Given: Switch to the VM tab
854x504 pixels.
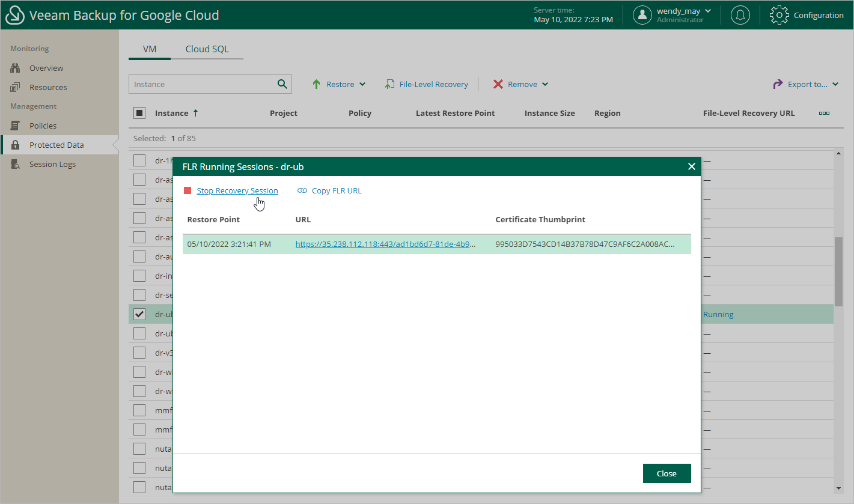Looking at the screenshot, I should pyautogui.click(x=150, y=49).
